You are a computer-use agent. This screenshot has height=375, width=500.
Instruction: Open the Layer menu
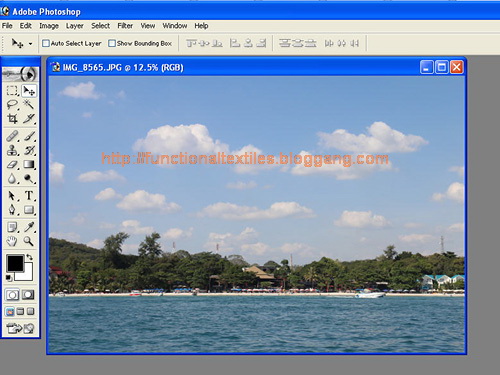pos(75,26)
